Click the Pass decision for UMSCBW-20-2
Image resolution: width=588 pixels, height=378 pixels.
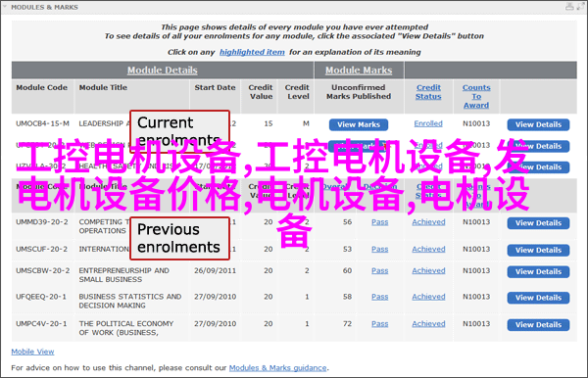coord(379,270)
